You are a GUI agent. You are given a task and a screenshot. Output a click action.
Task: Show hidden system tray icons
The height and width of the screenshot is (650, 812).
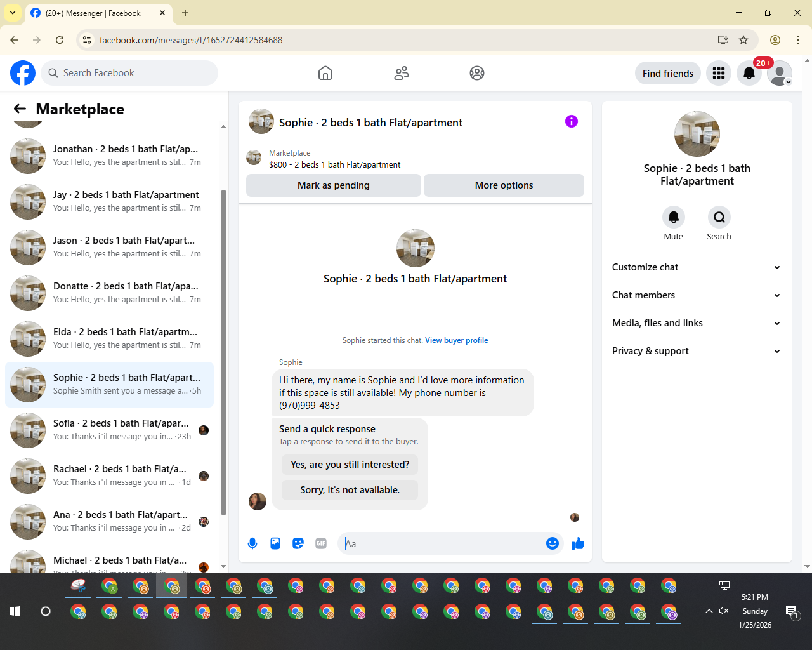pyautogui.click(x=709, y=611)
